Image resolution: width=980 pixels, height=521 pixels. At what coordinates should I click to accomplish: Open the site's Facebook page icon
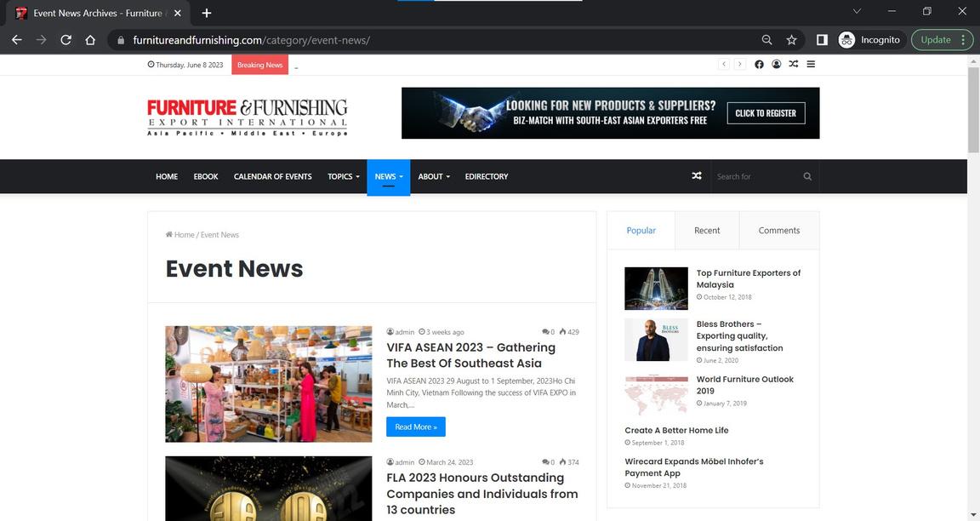[759, 64]
